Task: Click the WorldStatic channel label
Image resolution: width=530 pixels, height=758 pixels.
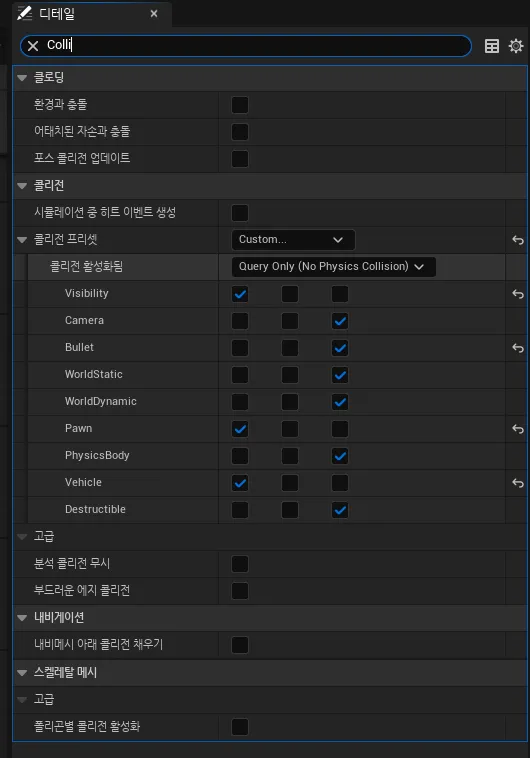Action: click(x=94, y=375)
